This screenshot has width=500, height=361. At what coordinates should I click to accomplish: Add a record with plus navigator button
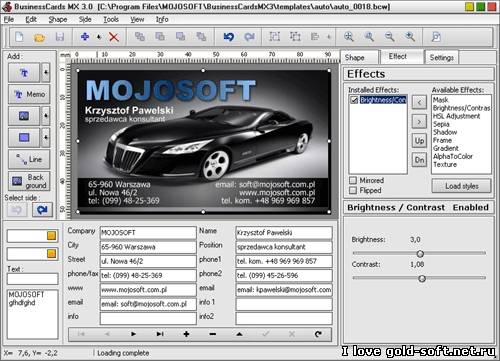[x=186, y=334]
